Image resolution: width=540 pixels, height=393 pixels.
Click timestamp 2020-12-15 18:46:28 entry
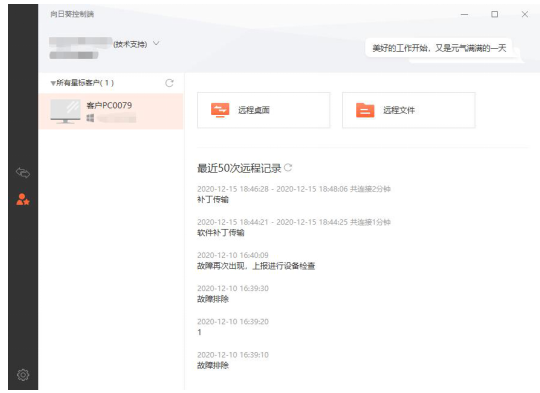click(x=294, y=189)
